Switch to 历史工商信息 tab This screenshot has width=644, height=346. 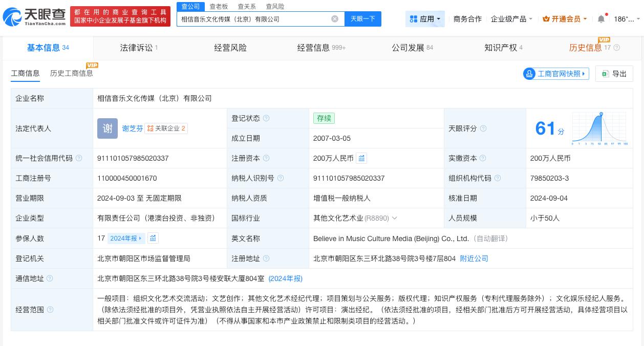pos(71,73)
